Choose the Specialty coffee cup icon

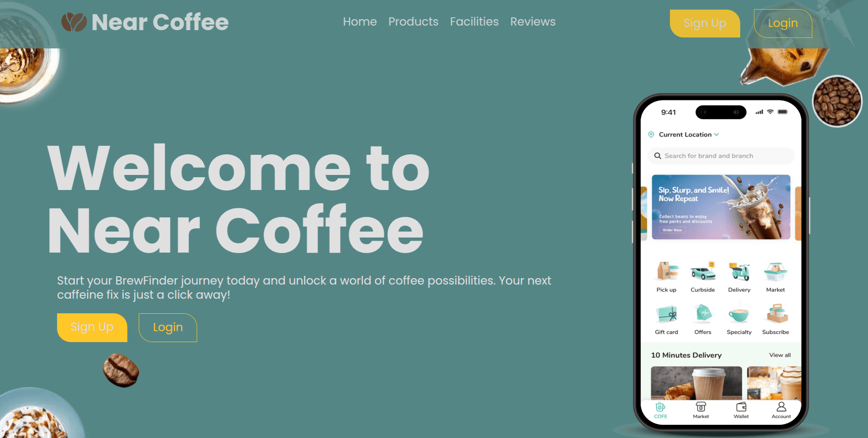click(739, 314)
